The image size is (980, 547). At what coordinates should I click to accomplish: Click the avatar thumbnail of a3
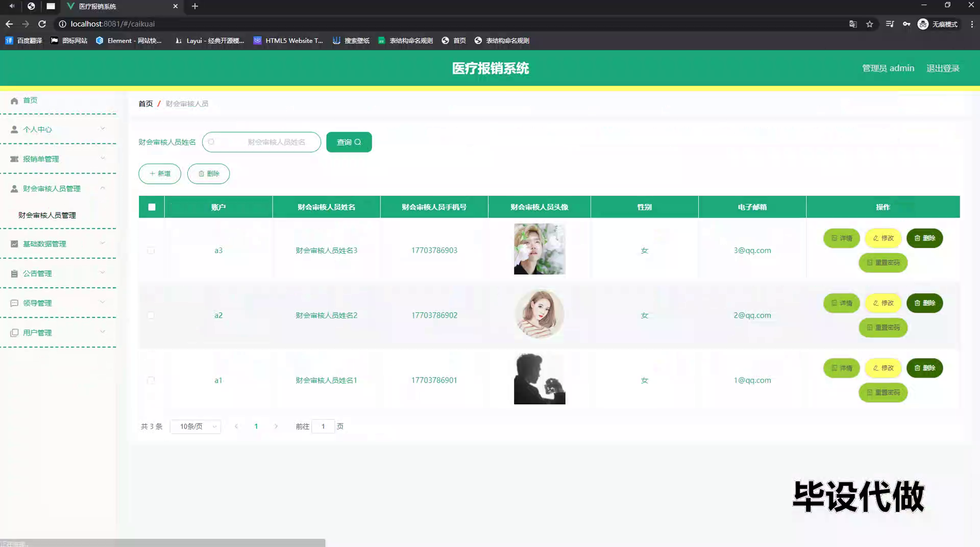coord(540,249)
